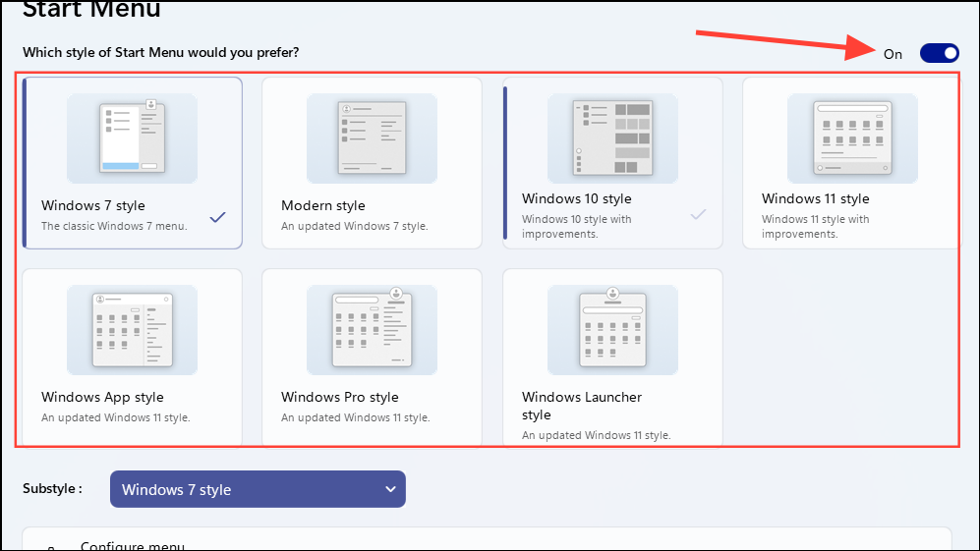The width and height of the screenshot is (980, 551).
Task: Click the "Windows 7 style" card title
Action: (93, 205)
